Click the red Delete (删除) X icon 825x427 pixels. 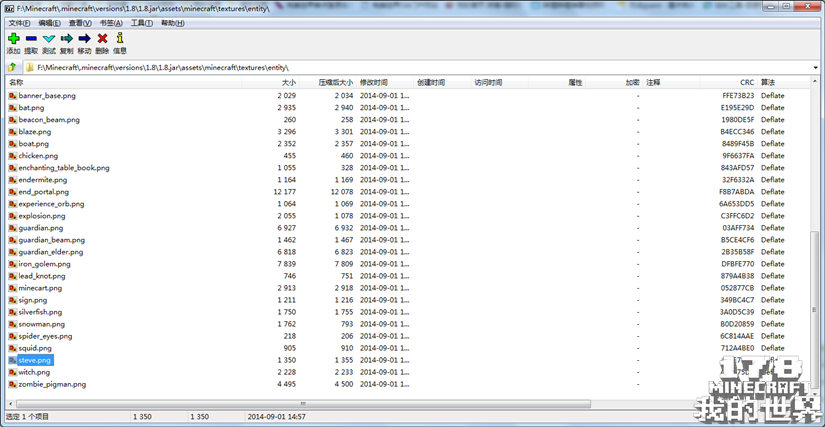pos(103,38)
